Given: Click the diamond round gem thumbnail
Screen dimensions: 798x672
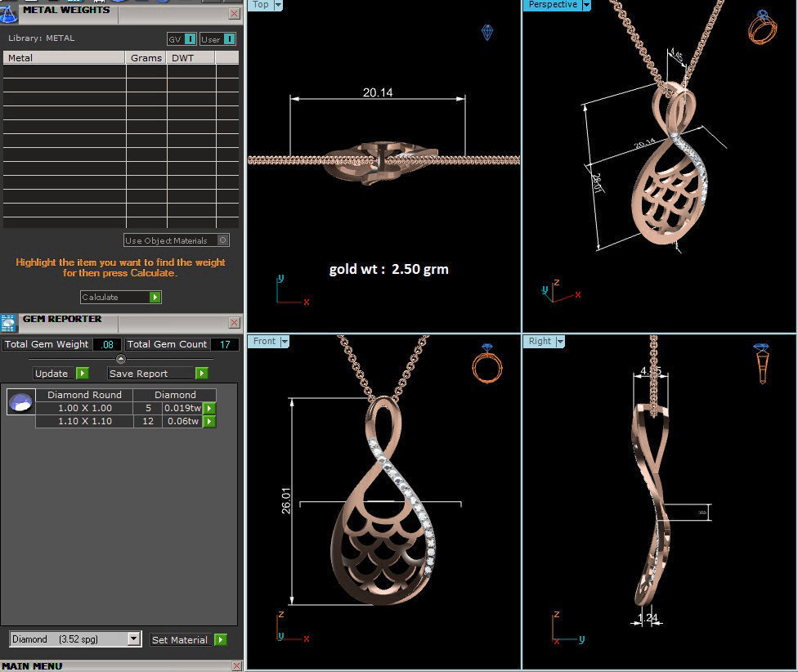Looking at the screenshot, I should tap(21, 402).
